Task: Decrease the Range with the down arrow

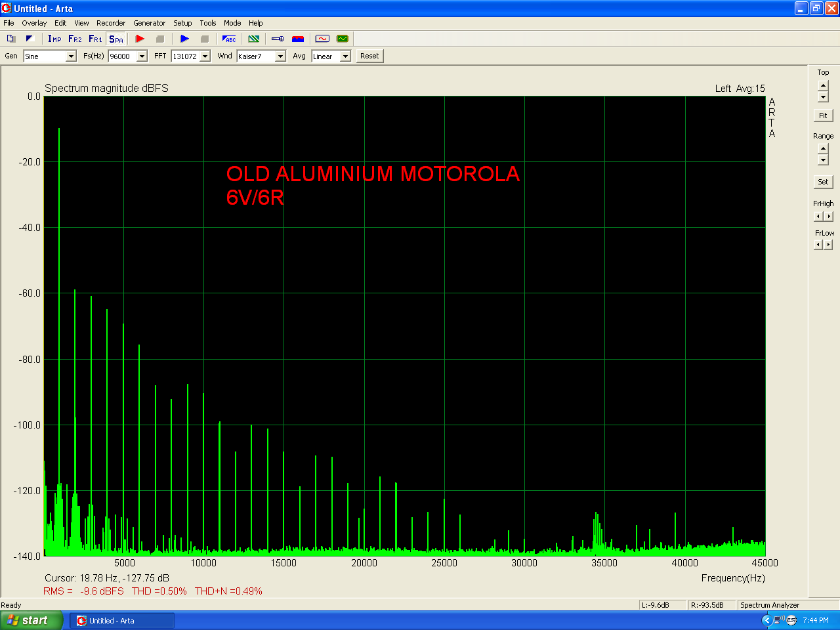Action: pos(823,160)
